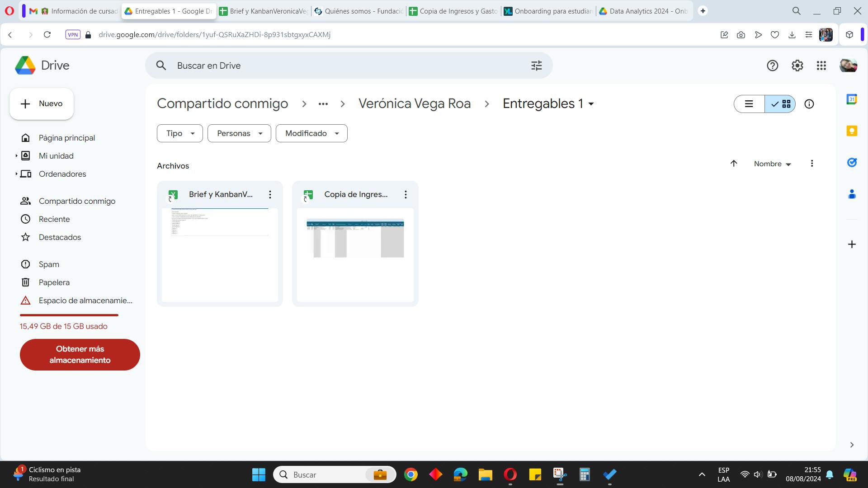This screenshot has width=868, height=488.
Task: Open the Copia de Ingres... file thumbnail
Action: (355, 254)
